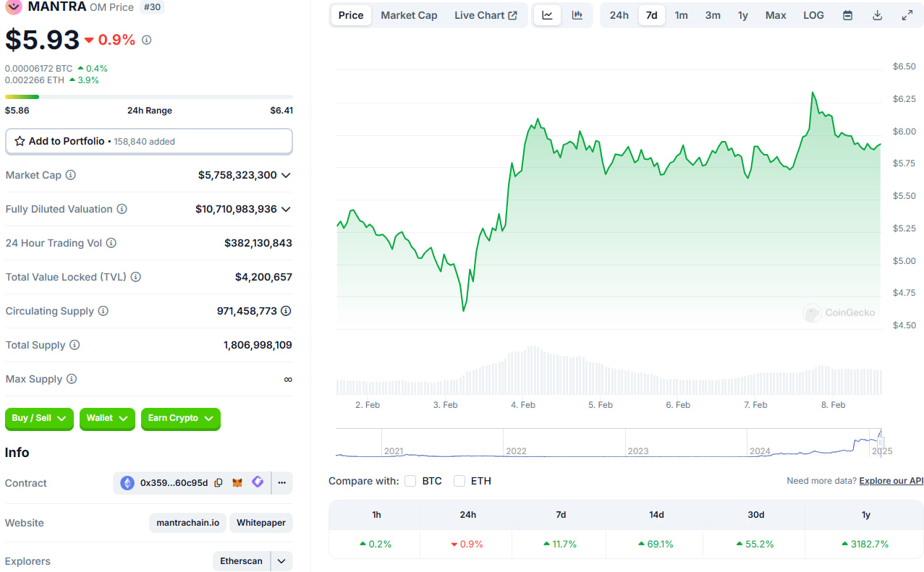Open the calendar date range icon
This screenshot has height=572, width=924.
847,15
